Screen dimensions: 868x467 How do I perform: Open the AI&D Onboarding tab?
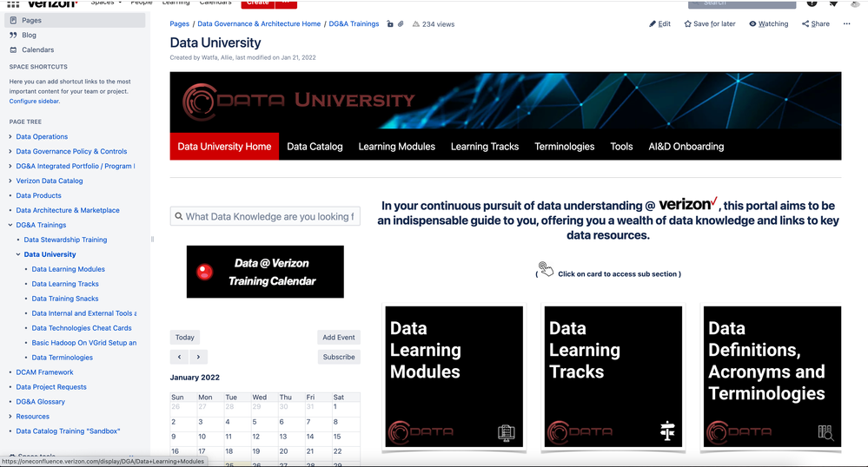[686, 147]
